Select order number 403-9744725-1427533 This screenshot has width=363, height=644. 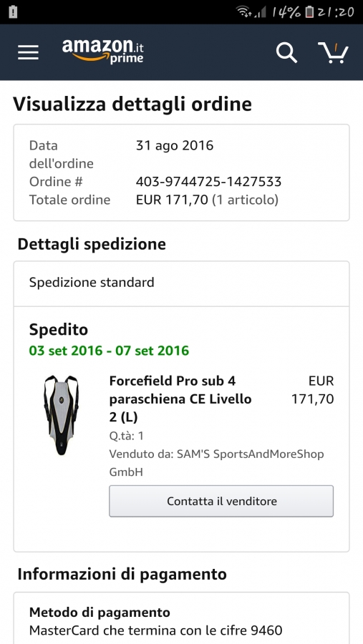point(208,182)
